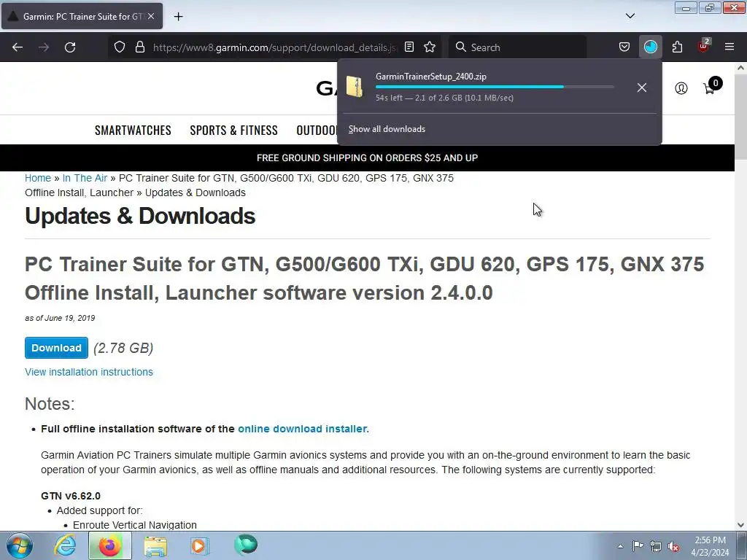747x560 pixels.
Task: Click the free ground shipping banner
Action: 368,157
